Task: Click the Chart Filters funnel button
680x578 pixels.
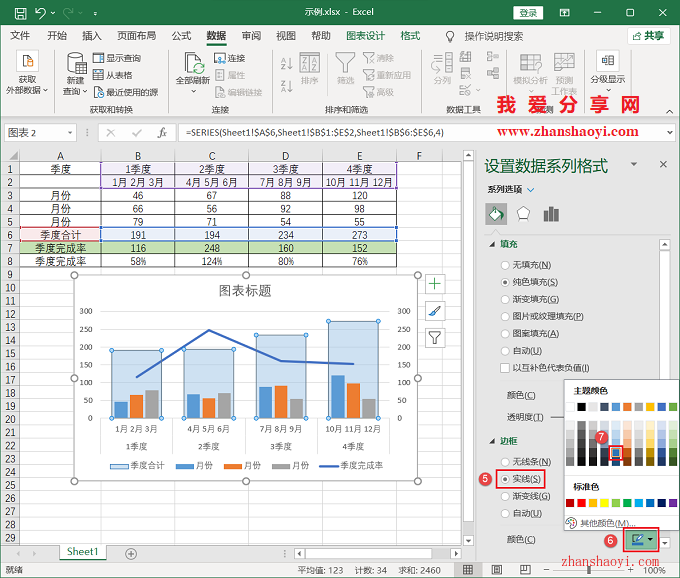Action: click(435, 337)
